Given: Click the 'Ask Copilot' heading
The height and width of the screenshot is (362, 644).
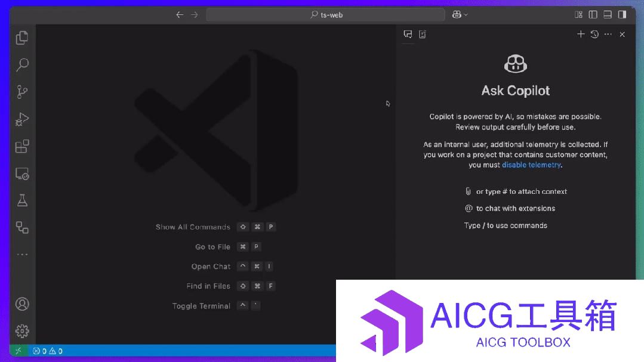Looking at the screenshot, I should pos(516,91).
